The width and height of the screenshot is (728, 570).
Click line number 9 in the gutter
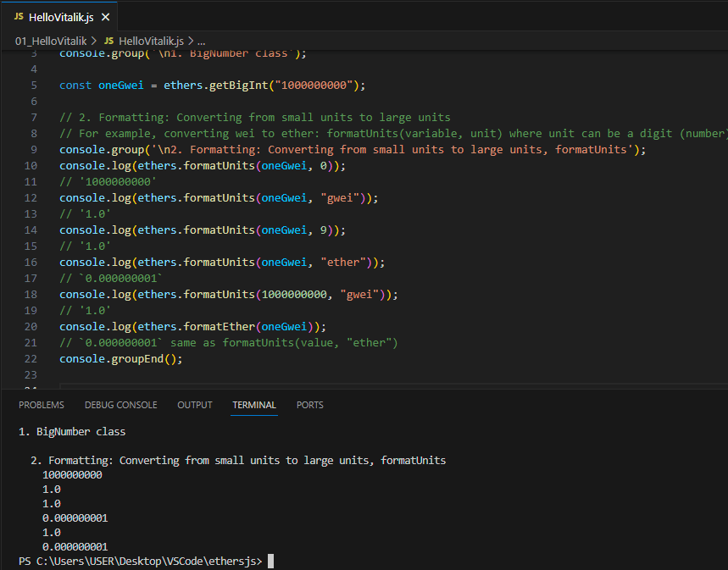pyautogui.click(x=33, y=149)
